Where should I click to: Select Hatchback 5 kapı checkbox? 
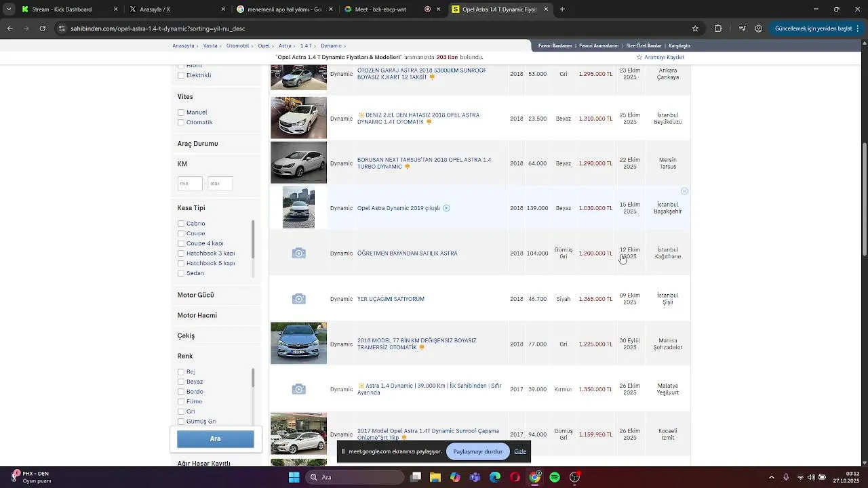tap(181, 264)
